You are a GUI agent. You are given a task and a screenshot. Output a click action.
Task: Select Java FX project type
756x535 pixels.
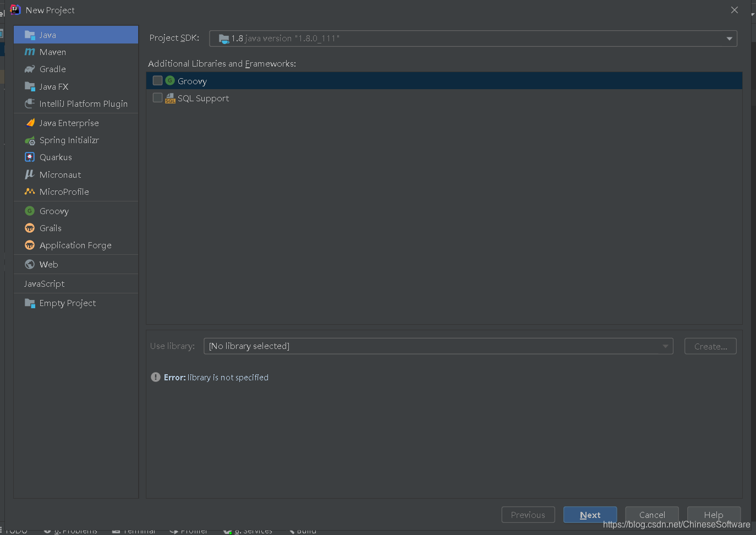(x=76, y=86)
